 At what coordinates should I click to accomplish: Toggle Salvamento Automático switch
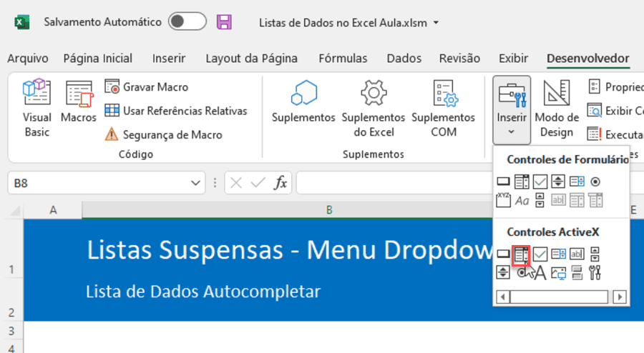click(187, 22)
